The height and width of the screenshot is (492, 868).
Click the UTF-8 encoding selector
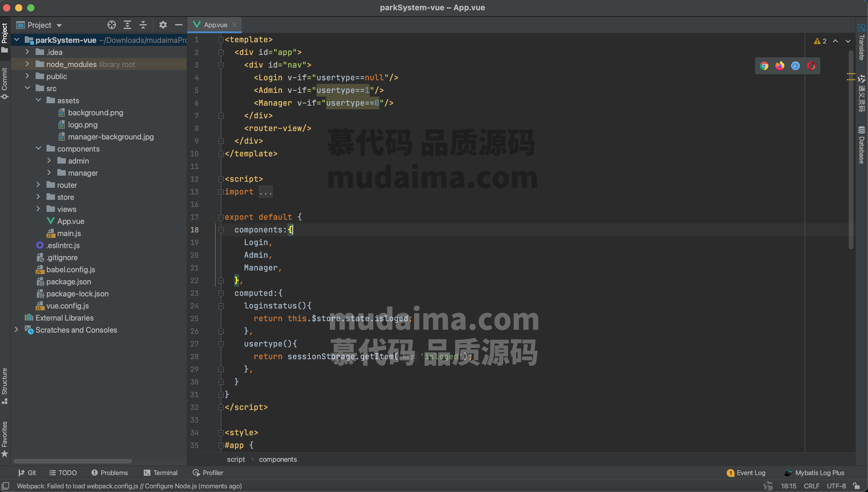tap(836, 486)
